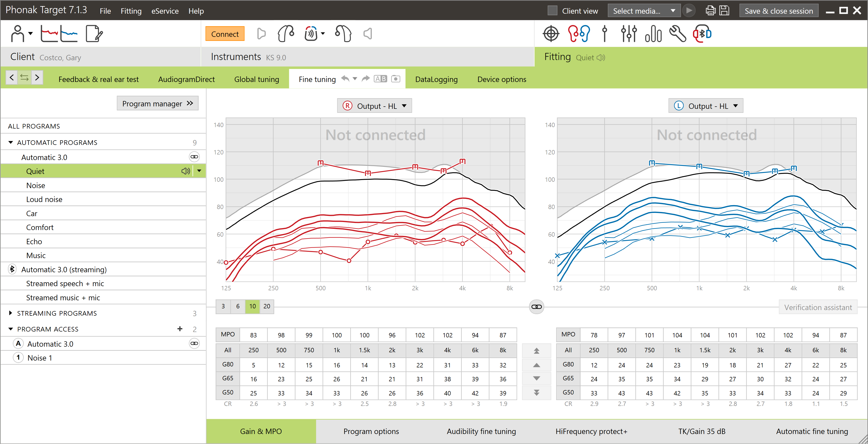
Task: Open the File menu
Action: coord(105,11)
